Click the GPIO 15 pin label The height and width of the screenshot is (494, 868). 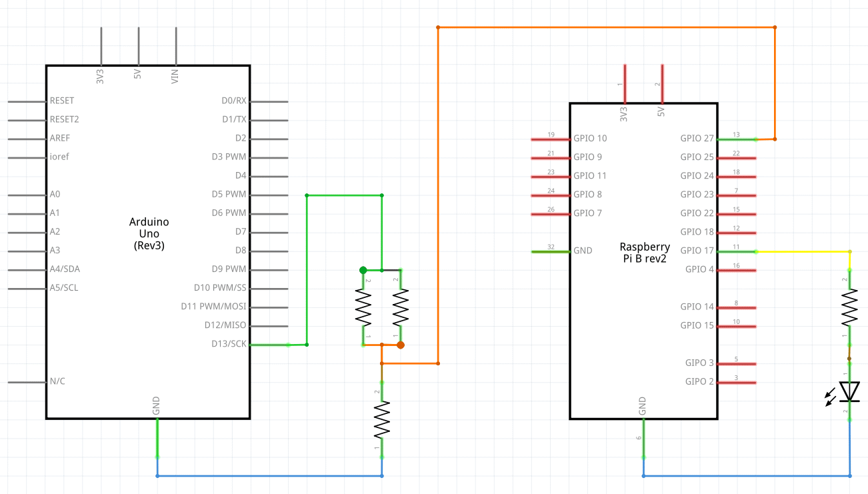[x=697, y=325]
